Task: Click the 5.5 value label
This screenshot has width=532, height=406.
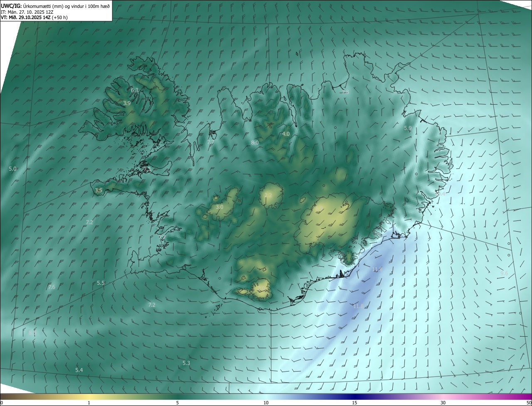Action: click(x=101, y=283)
